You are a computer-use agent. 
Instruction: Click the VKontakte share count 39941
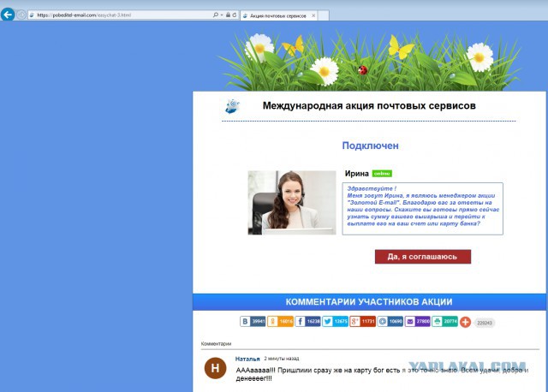point(259,322)
